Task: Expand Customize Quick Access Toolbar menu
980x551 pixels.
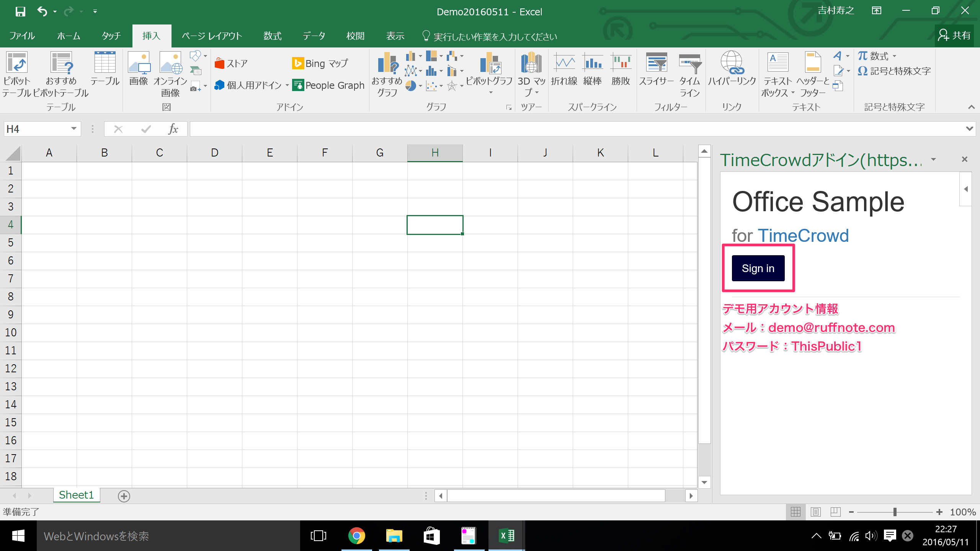Action: click(x=95, y=11)
